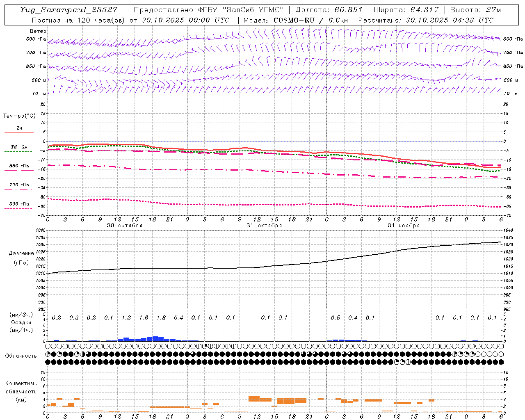The width and height of the screenshot is (525, 420).
Task: Click the Давление pressure panel label
Action: click(21, 253)
